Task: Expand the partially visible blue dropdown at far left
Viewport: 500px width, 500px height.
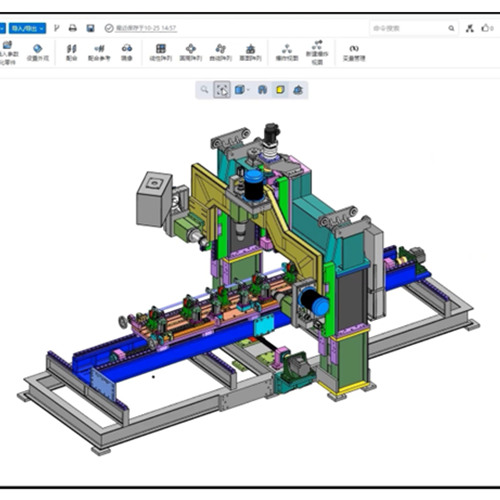Action: (3, 28)
